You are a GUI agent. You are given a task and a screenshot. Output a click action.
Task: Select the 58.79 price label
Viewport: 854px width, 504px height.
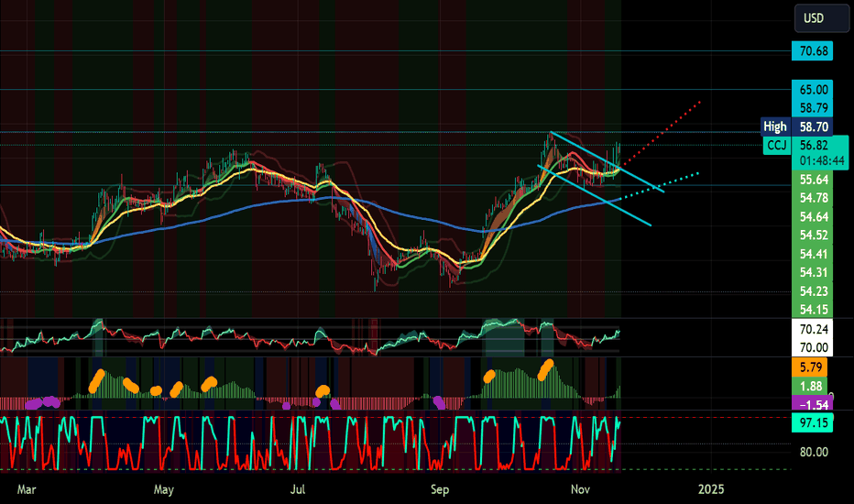(812, 108)
